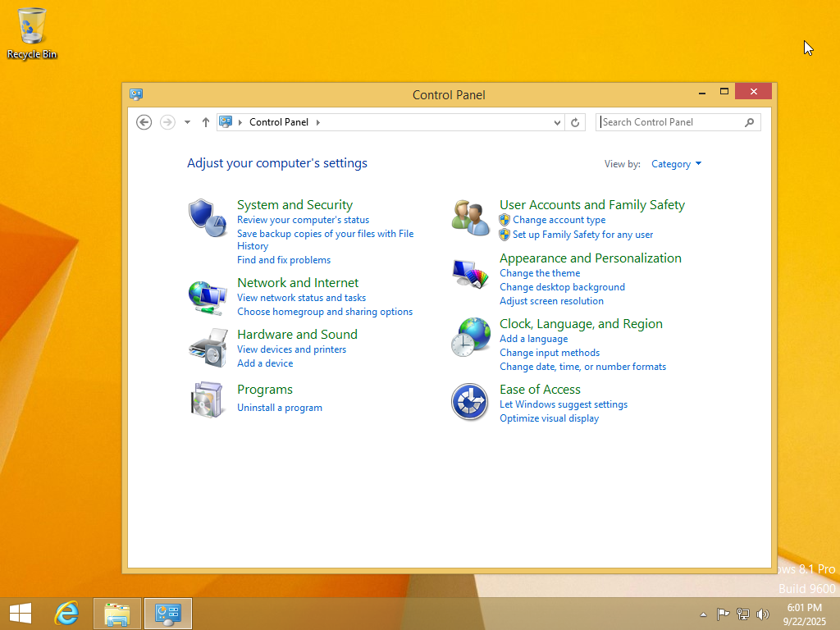This screenshot has height=630, width=840.
Task: Open System and Security shield icon
Action: (207, 217)
